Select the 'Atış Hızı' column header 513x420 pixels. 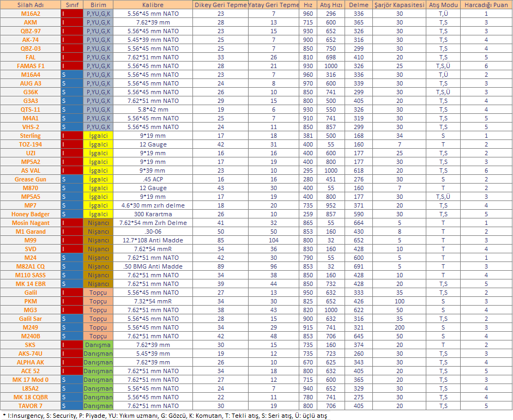click(x=331, y=5)
